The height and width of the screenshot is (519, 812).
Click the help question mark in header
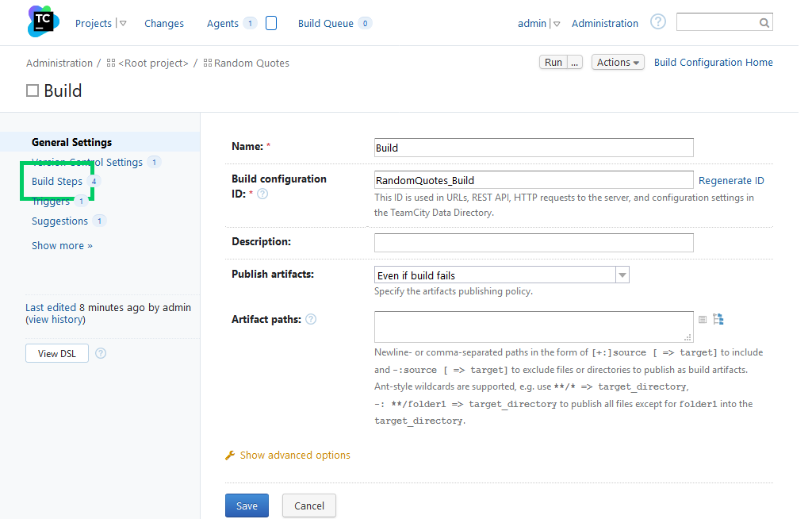657,21
